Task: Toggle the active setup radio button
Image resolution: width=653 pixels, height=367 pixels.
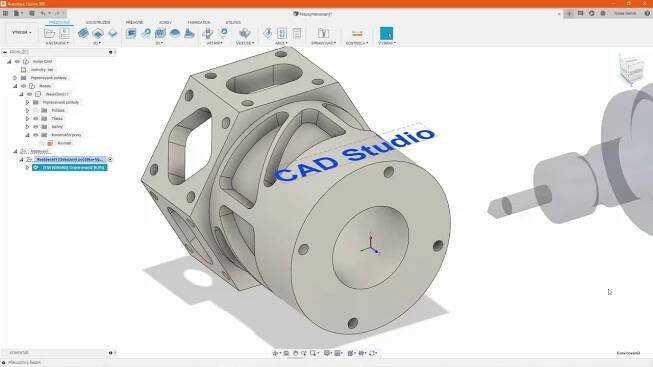Action: [110, 160]
